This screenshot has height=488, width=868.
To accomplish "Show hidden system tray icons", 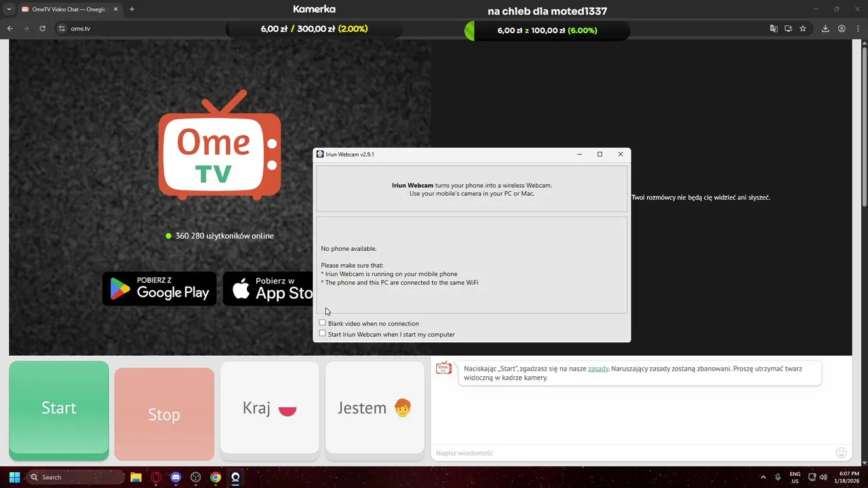I will [764, 477].
